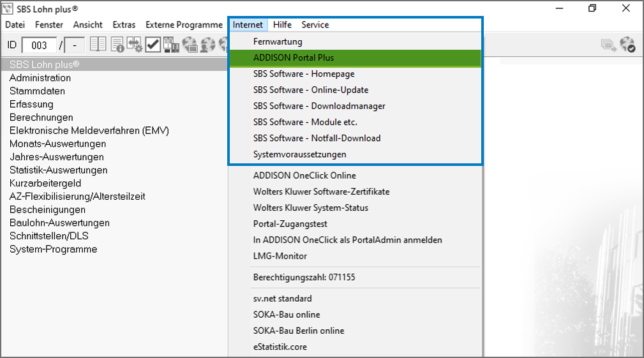644x358 pixels.
Task: Click the globe with checkmark icon at right
Action: [x=627, y=45]
